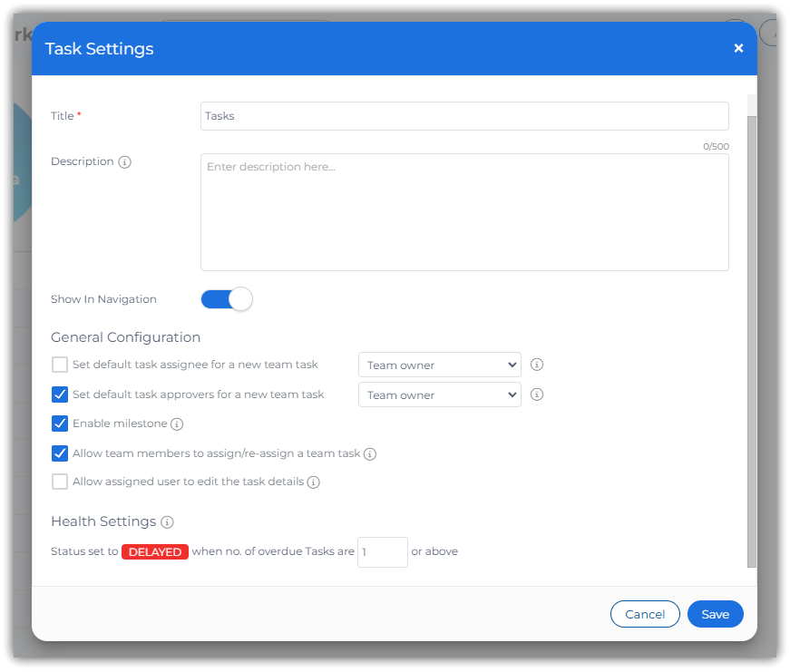Toggle off the Show In Navigation switch
This screenshot has width=790, height=672.
227,299
